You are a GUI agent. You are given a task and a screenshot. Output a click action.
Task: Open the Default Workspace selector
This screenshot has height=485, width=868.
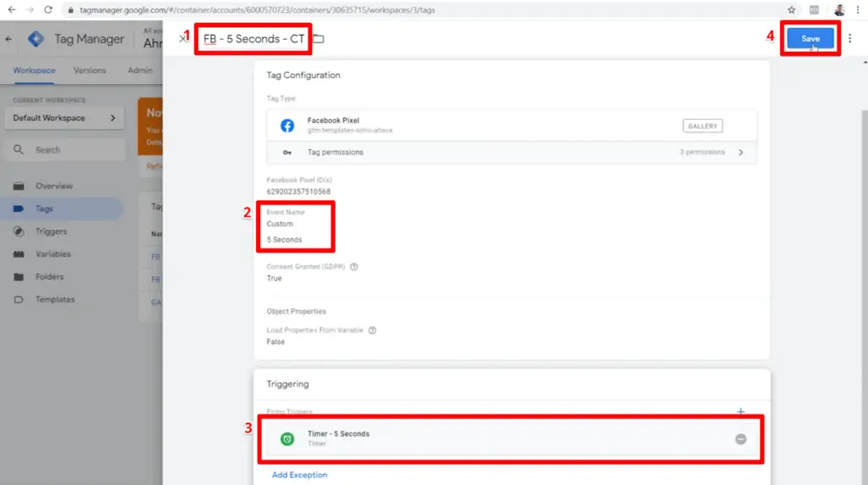[x=64, y=118]
